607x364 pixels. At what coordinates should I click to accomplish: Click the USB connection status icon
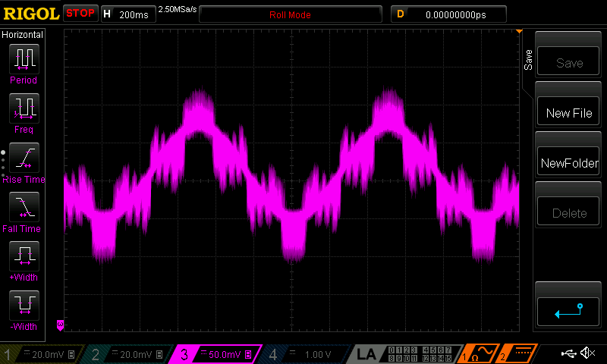tap(568, 353)
